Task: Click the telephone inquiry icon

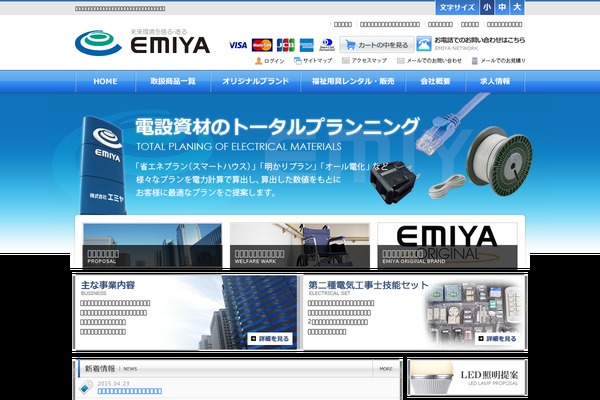Action: pos(424,44)
